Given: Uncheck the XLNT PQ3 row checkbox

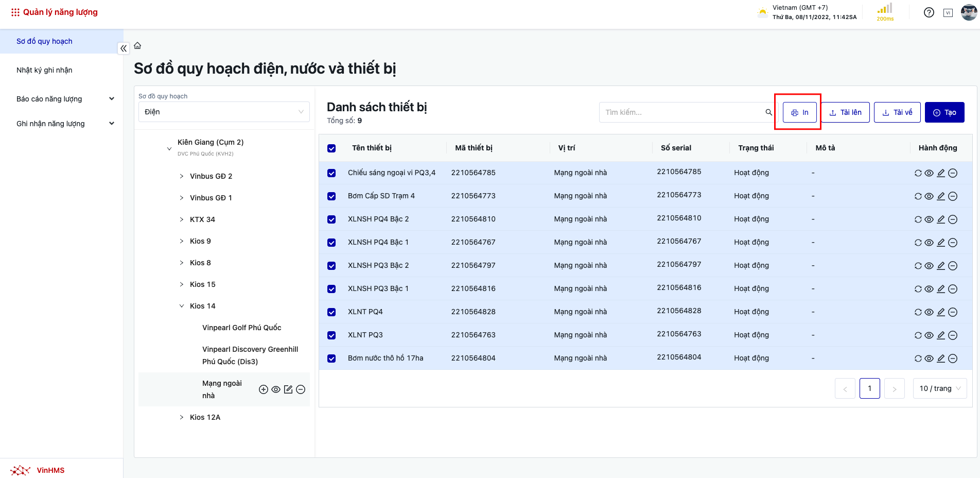Looking at the screenshot, I should point(331,335).
